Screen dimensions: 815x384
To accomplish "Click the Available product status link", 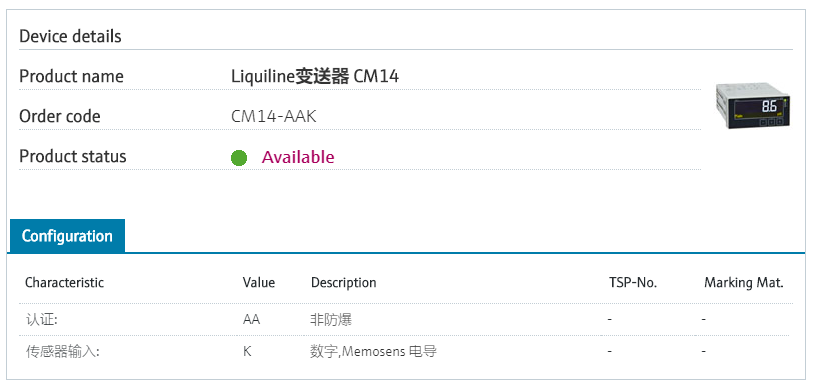I will click(298, 157).
